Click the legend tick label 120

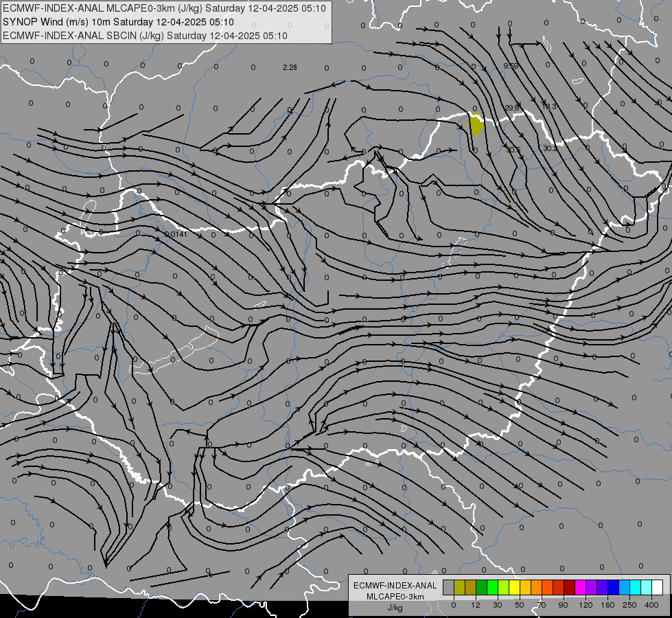click(x=586, y=605)
